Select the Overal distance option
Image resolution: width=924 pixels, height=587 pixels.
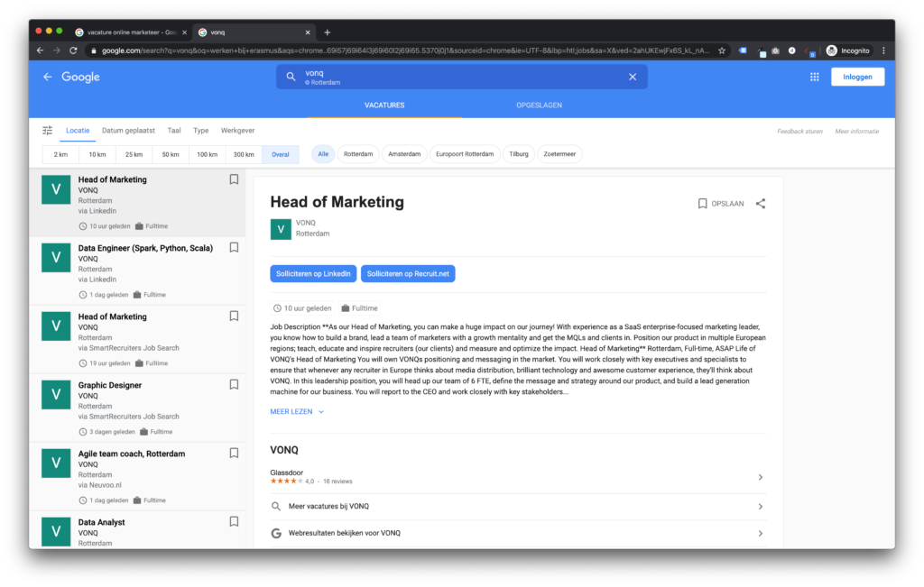click(x=281, y=154)
